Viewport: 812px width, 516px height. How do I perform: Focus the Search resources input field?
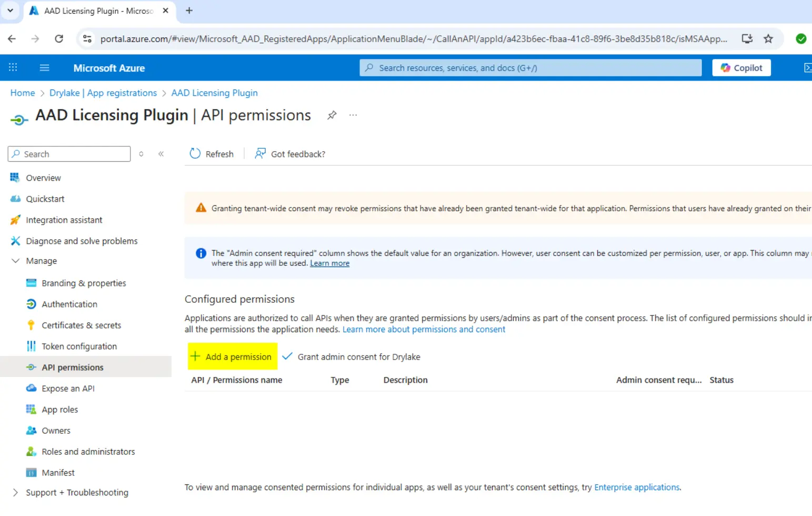(530, 68)
